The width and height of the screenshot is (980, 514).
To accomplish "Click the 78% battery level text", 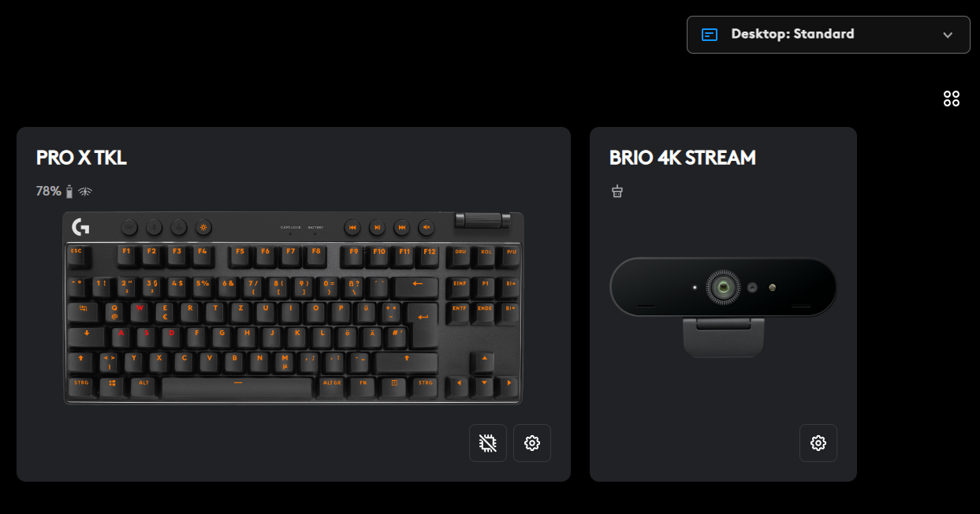I will [x=49, y=192].
